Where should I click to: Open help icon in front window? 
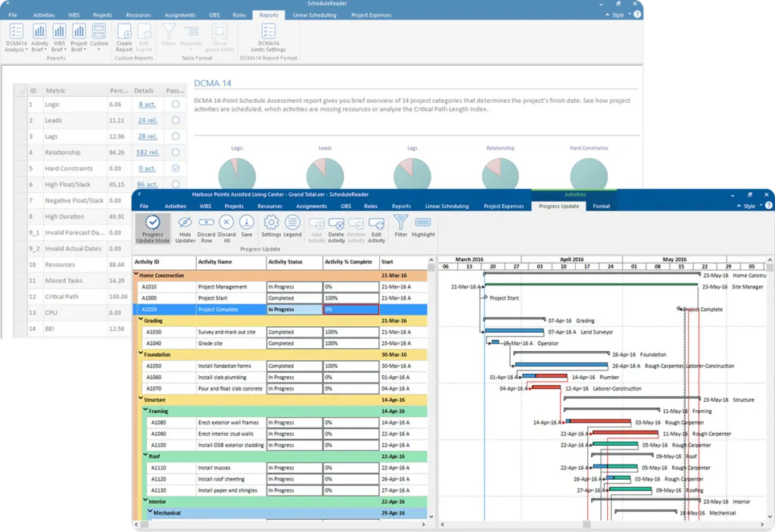click(x=769, y=206)
